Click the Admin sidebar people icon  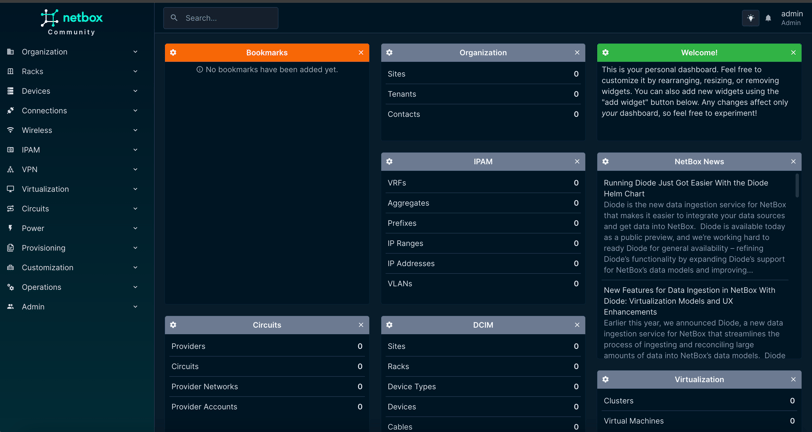(x=10, y=307)
